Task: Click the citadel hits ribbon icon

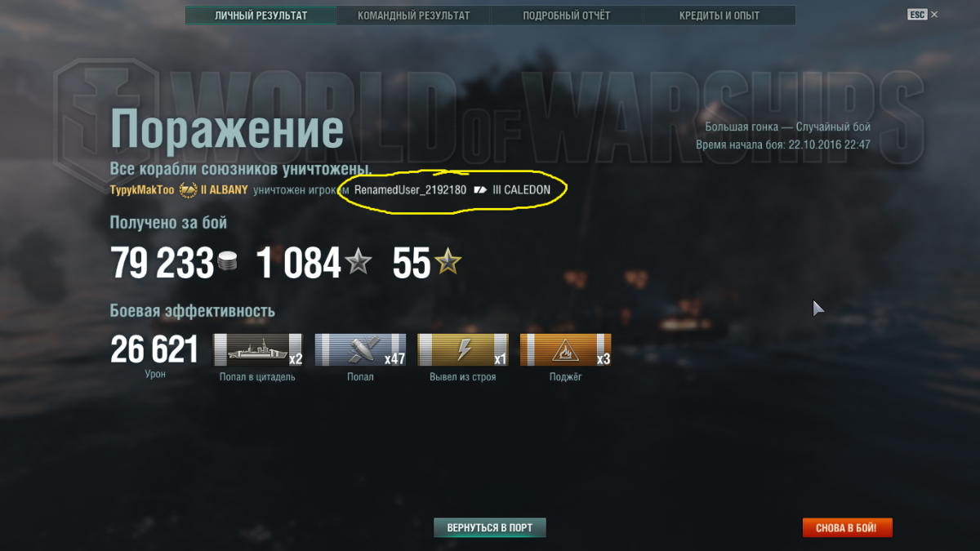Action: point(258,349)
